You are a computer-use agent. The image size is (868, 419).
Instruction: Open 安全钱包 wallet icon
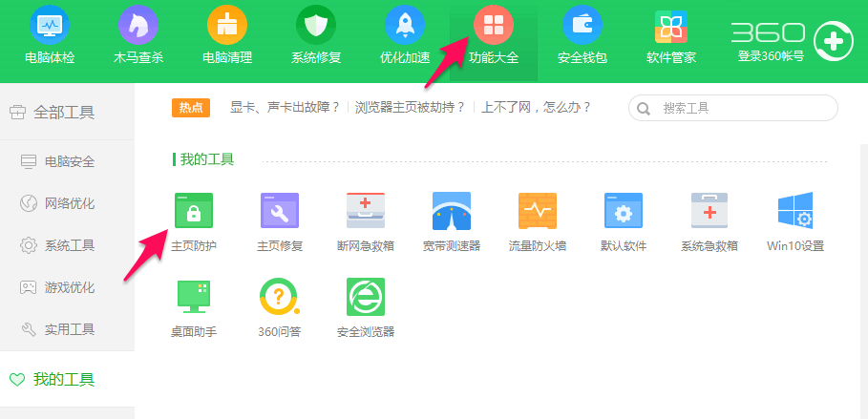[x=582, y=26]
